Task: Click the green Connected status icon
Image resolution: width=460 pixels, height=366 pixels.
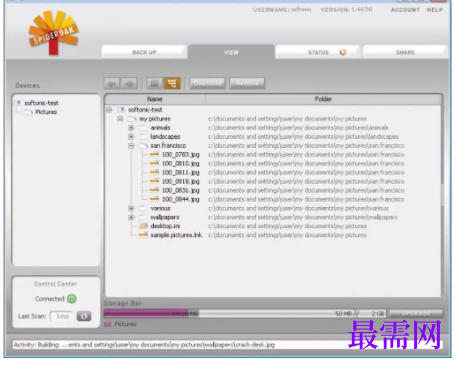Action: pyautogui.click(x=72, y=299)
